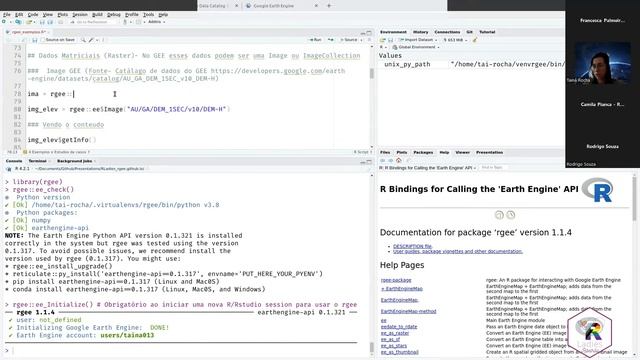Open the memory usage dropdown
This screenshot has width=640, height=360.
click(x=456, y=40)
